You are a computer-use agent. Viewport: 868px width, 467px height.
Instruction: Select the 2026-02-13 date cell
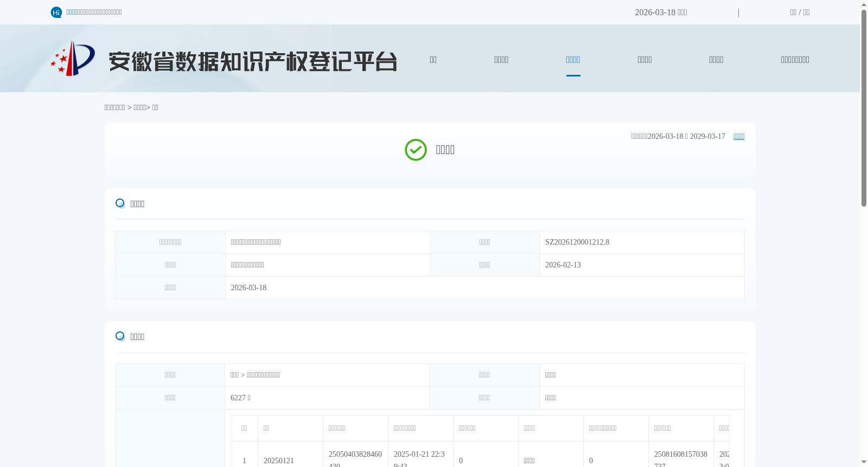(642, 265)
